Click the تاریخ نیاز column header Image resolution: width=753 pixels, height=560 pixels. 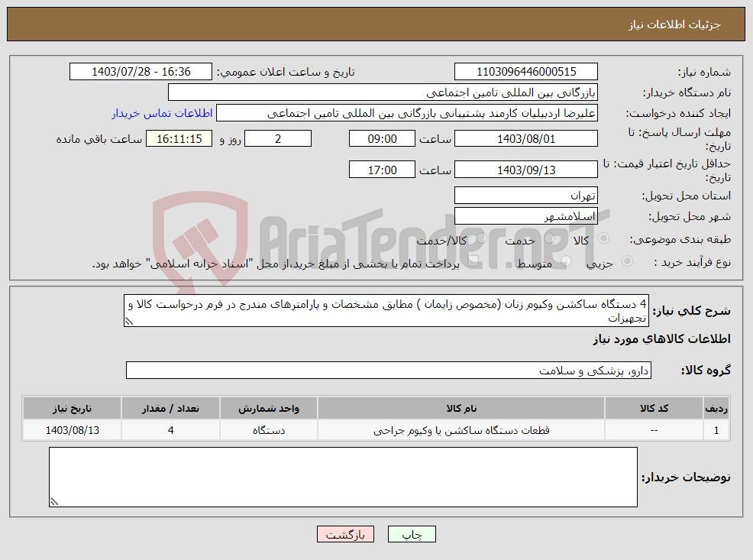[72, 408]
